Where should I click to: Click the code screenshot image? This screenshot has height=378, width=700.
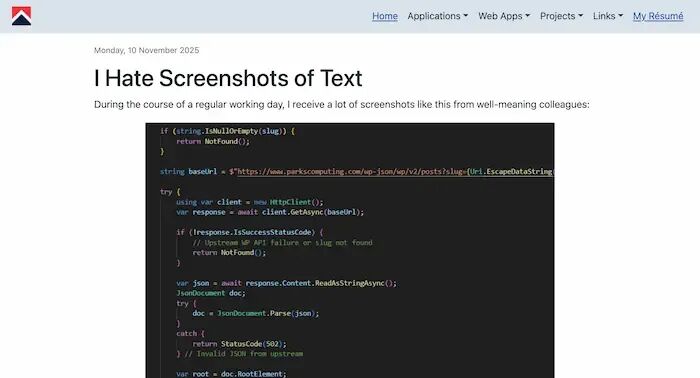350,250
